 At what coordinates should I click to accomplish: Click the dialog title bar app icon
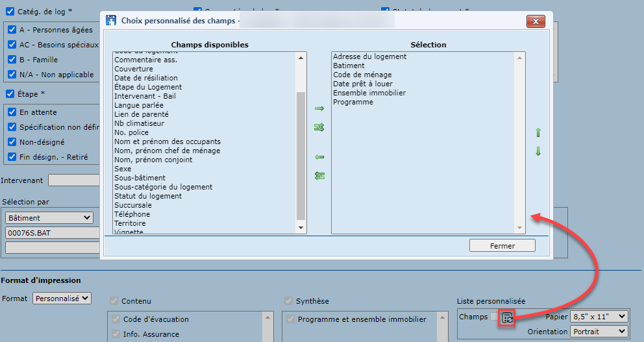pos(111,21)
